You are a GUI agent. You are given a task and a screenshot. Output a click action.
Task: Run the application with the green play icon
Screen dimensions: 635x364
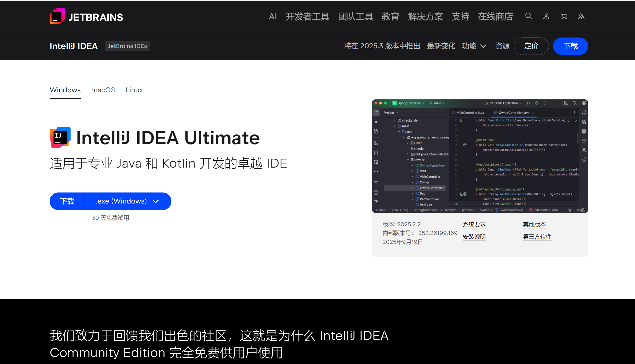coord(529,103)
